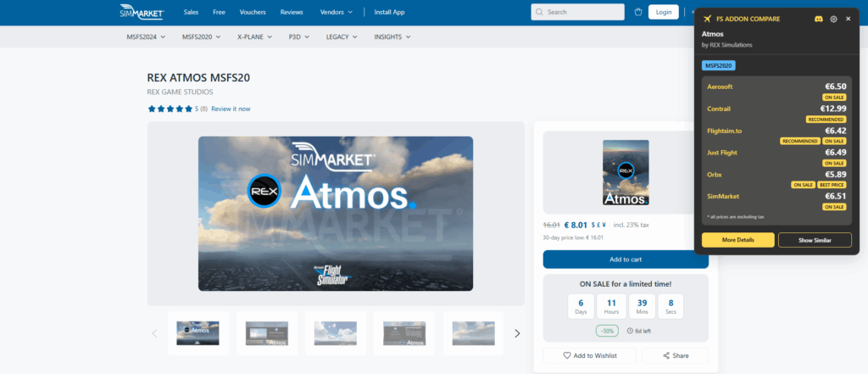The width and height of the screenshot is (868, 374).
Task: Click the clock icon beside 6d left
Action: (630, 331)
